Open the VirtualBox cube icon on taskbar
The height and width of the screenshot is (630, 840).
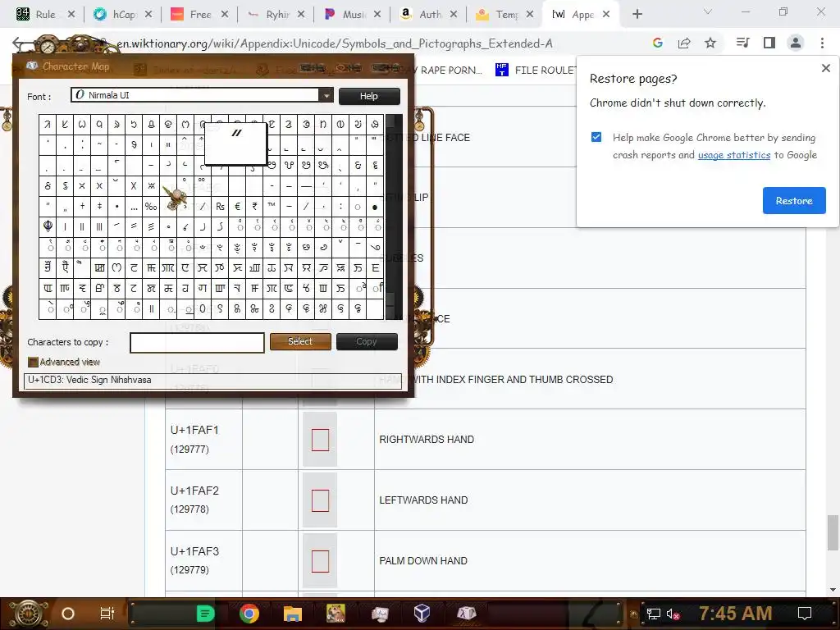tap(422, 613)
